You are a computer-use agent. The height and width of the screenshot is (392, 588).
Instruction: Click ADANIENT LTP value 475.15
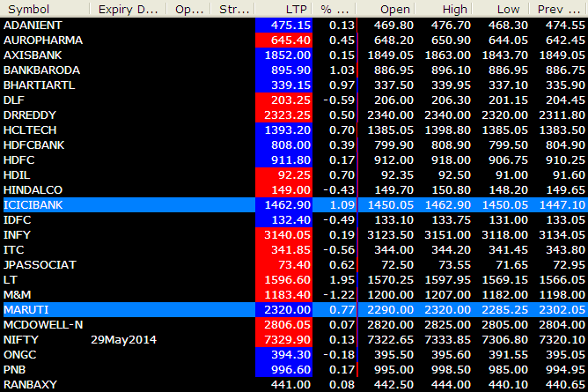tap(283, 26)
